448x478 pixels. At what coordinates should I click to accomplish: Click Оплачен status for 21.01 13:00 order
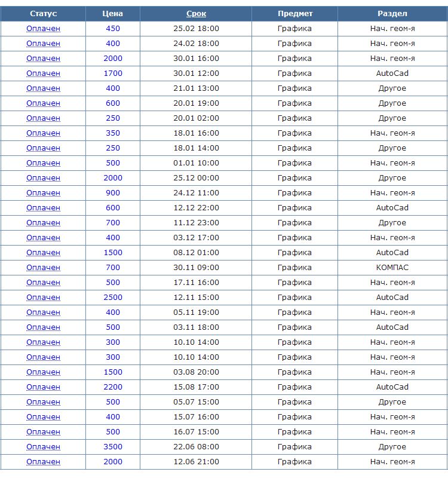(43, 88)
